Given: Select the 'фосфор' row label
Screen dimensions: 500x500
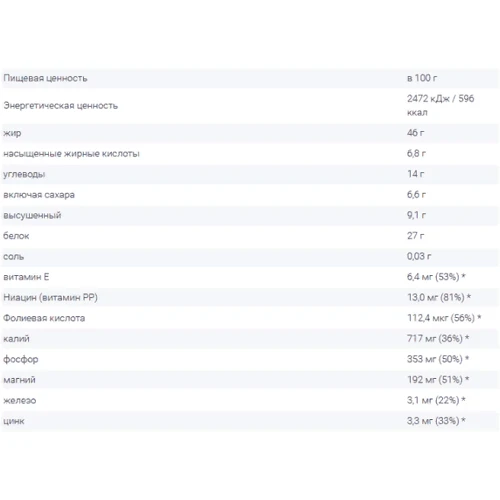Looking at the screenshot, I should (21, 359).
